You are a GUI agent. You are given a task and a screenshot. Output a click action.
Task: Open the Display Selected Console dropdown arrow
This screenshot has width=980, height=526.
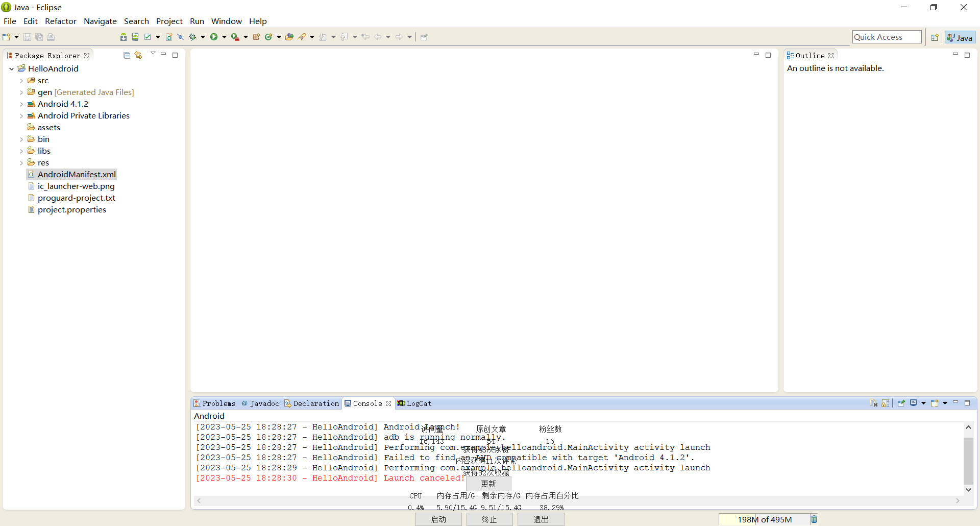[x=923, y=403]
